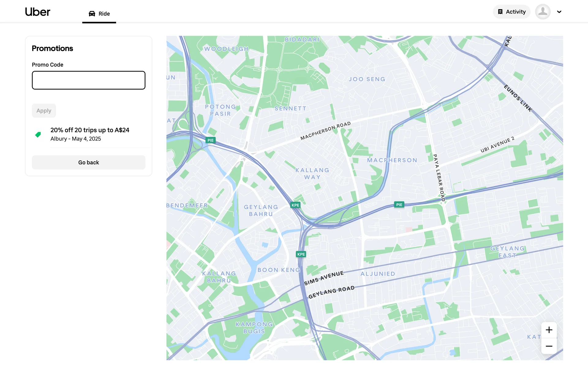
Task: Select the 20% off 20 trips promotion
Action: [x=90, y=134]
